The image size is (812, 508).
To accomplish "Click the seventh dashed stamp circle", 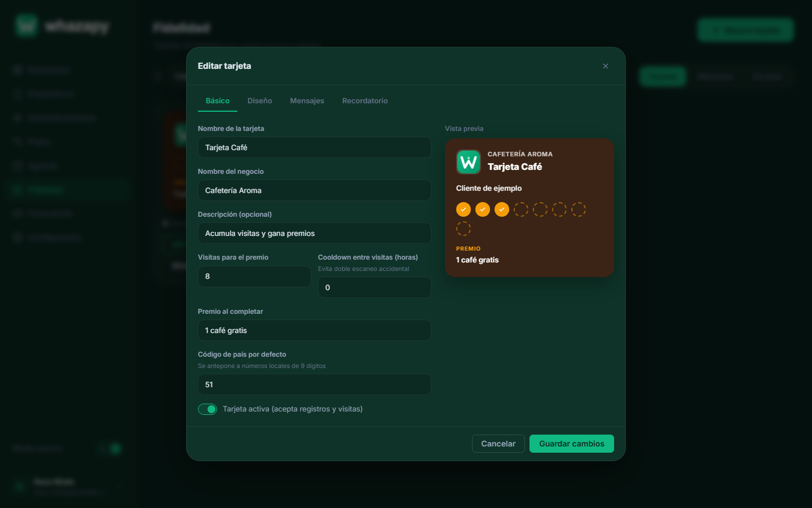I will 579,209.
